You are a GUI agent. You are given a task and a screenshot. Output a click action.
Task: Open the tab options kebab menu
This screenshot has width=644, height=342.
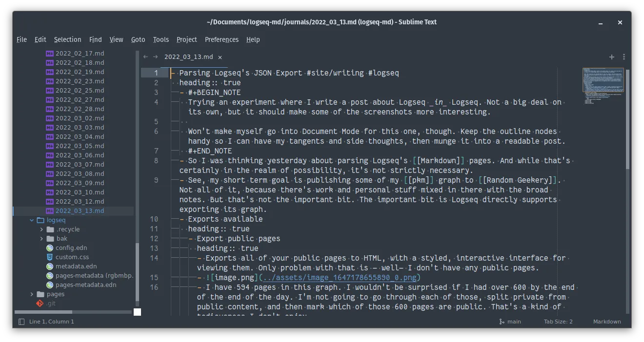click(624, 57)
